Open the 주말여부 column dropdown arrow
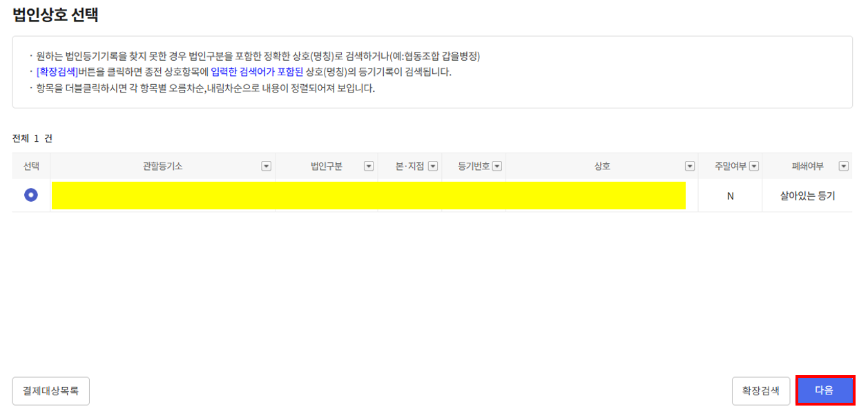This screenshot has width=868, height=418. (x=754, y=167)
